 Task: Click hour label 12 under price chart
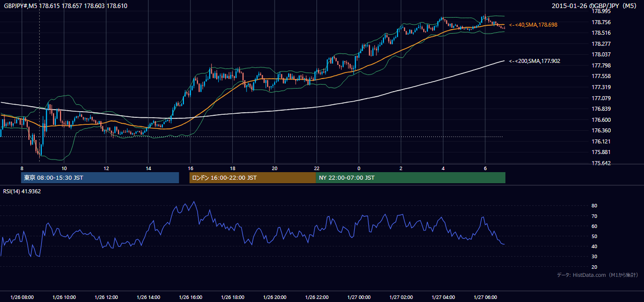tap(106, 168)
